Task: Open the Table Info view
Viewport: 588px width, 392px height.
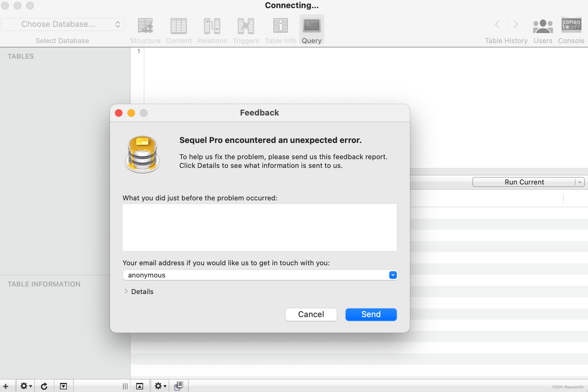Action: point(281,31)
